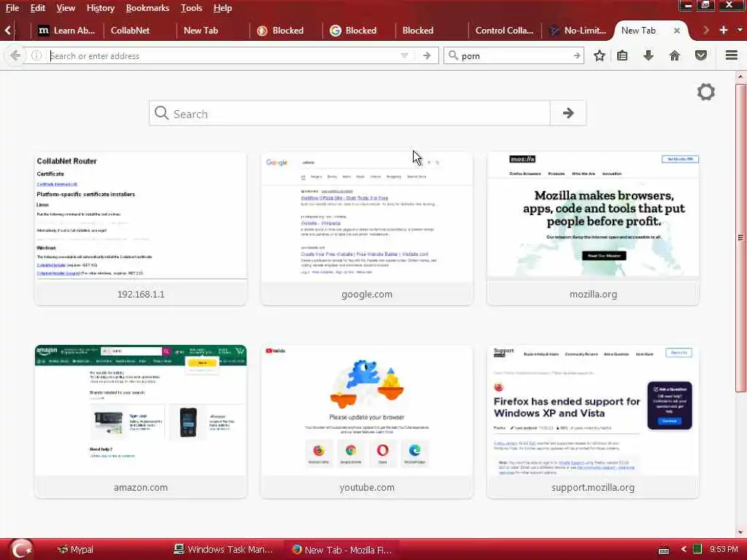
Task: Open the support.mozilla.org tile
Action: tap(593, 421)
